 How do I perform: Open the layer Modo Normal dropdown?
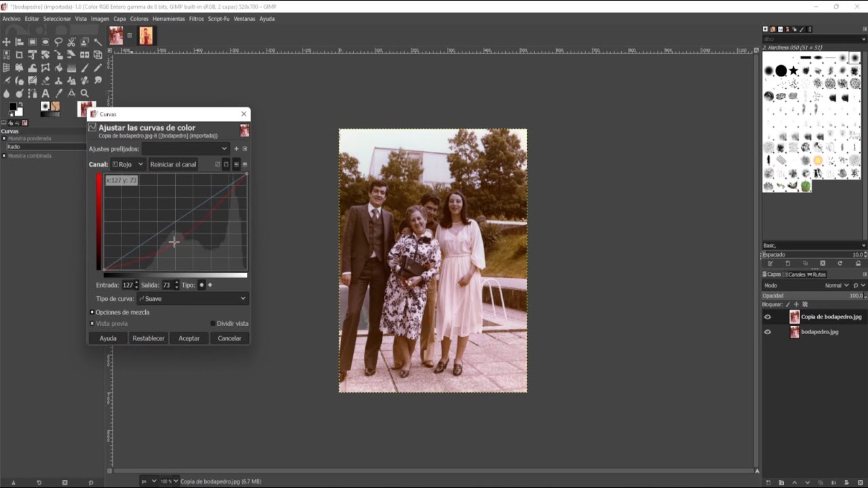click(837, 285)
